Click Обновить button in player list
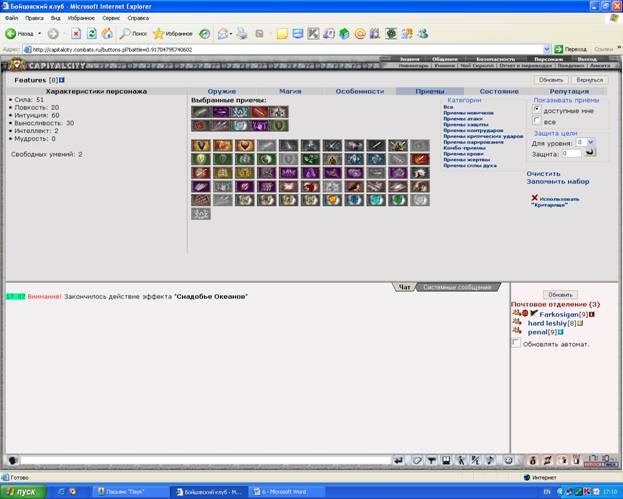 560,295
